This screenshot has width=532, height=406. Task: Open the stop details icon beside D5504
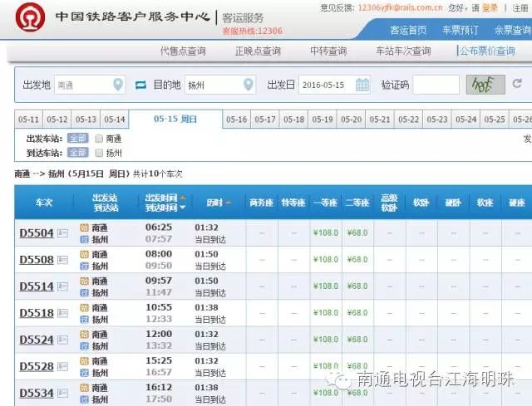(63, 235)
